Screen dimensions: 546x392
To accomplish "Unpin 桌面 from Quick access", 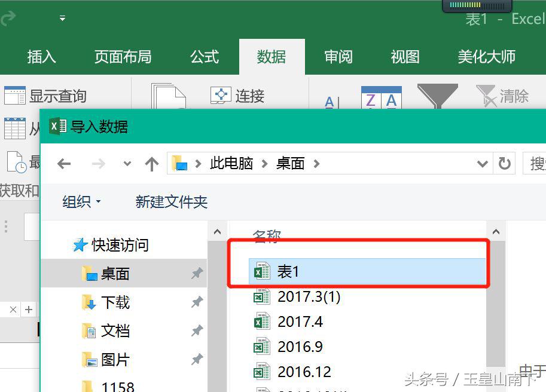I will (x=197, y=274).
